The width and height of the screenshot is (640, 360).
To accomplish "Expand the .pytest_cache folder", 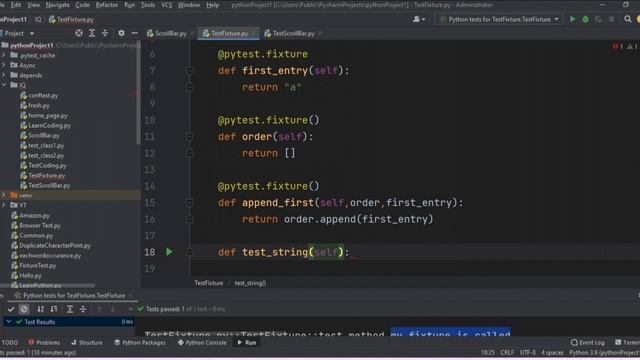I will pyautogui.click(x=4, y=55).
